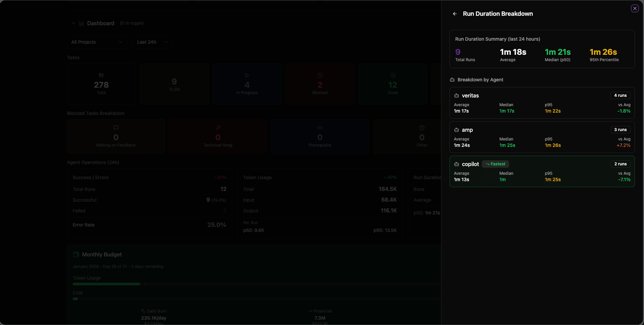Click the Dashboard bar chart icon
The width and height of the screenshot is (644, 325).
pyautogui.click(x=81, y=23)
